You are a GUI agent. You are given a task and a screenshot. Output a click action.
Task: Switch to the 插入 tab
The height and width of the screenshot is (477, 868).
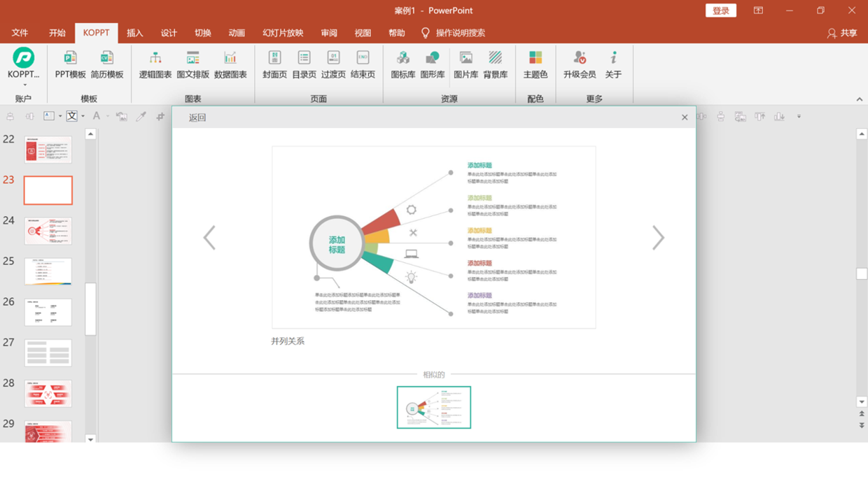pos(135,33)
